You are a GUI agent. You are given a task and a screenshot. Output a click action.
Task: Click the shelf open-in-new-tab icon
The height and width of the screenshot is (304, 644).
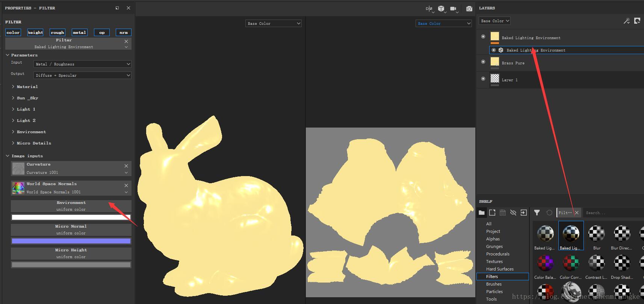[492, 213]
